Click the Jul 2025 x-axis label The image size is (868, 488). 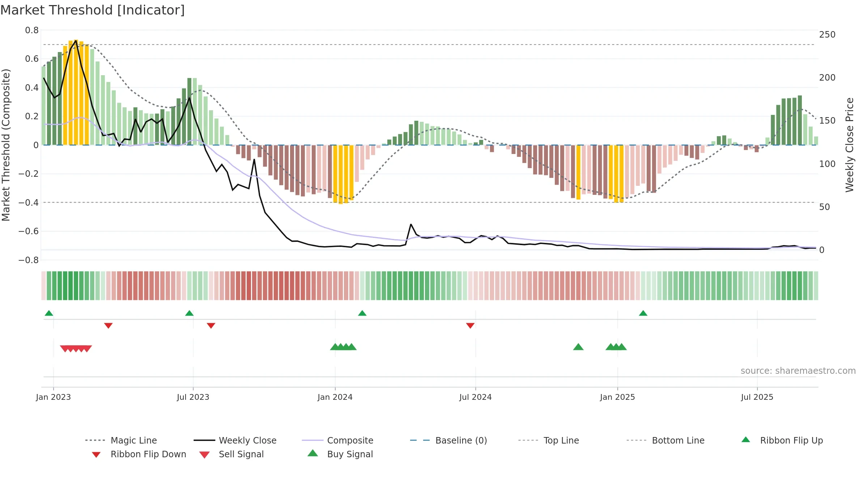coord(757,397)
